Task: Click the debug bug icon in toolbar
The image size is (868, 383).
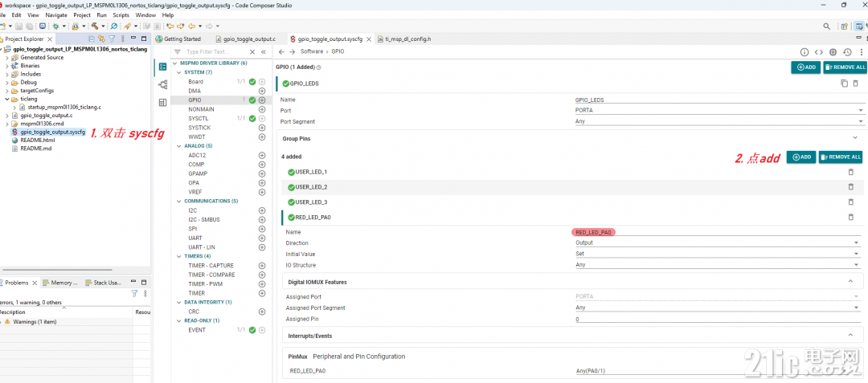Action: [56, 26]
